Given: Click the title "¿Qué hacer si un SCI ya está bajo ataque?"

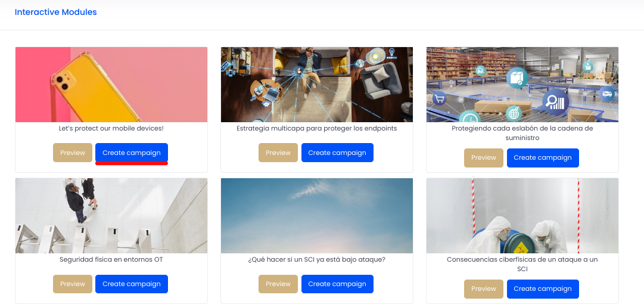Looking at the screenshot, I should (317, 260).
